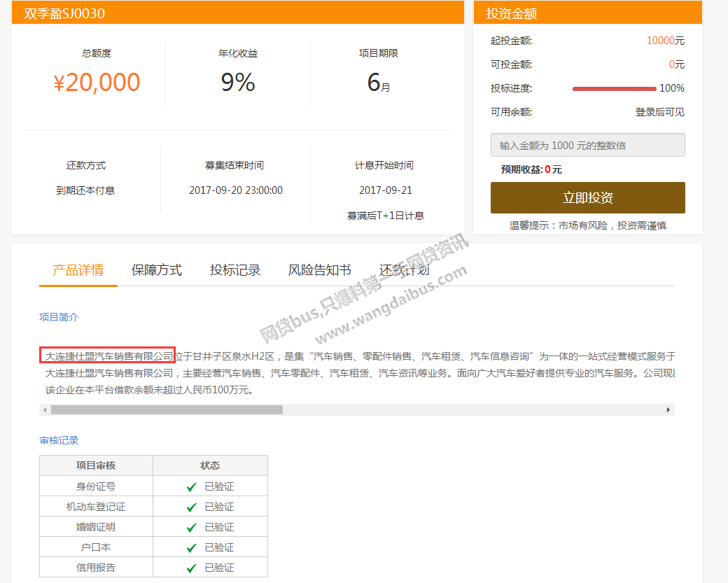
Task: Click the 身份证号 table cell
Action: coord(96,486)
